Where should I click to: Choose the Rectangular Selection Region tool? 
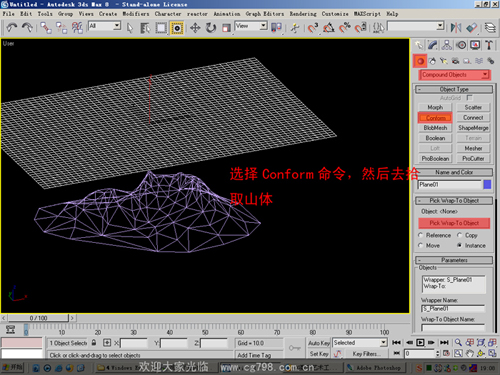point(161,28)
